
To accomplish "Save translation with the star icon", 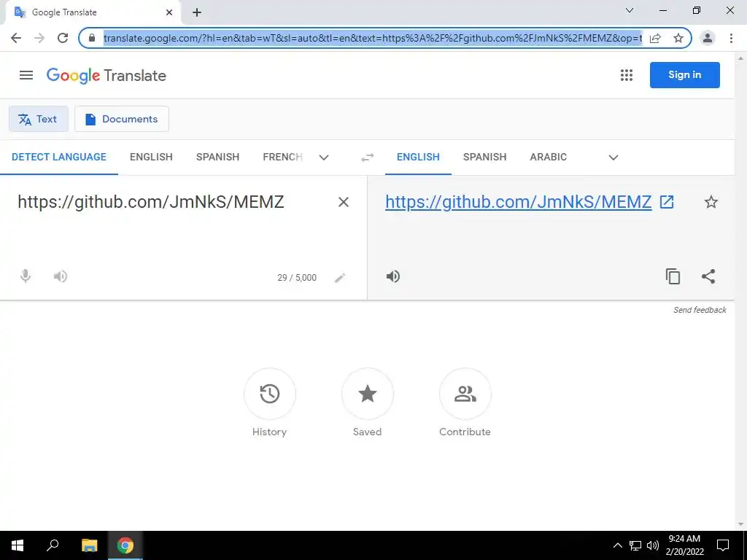I will (x=711, y=202).
